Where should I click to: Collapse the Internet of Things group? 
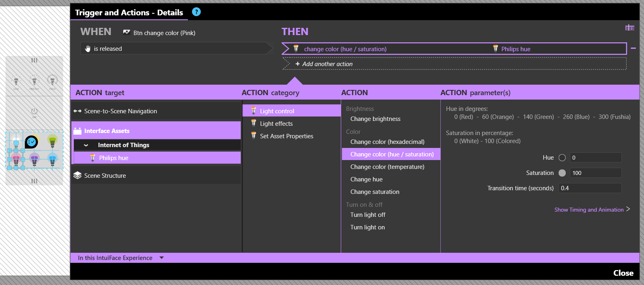tap(86, 145)
